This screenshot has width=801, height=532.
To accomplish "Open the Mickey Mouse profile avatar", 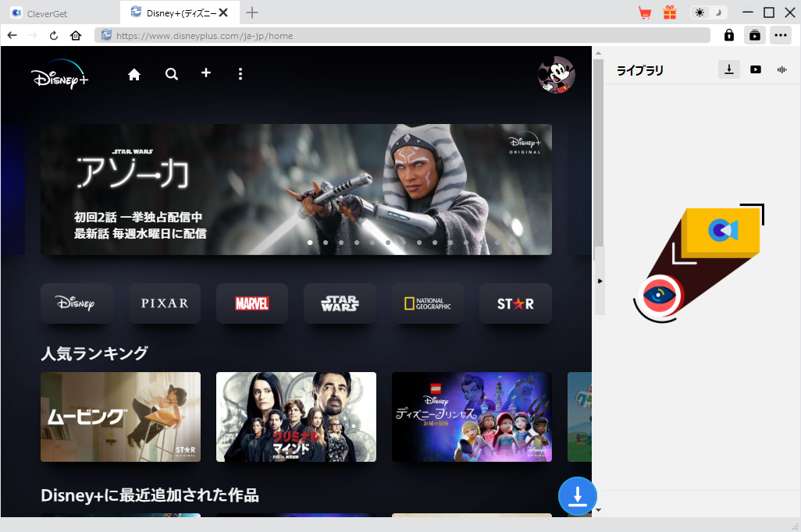I will click(557, 75).
